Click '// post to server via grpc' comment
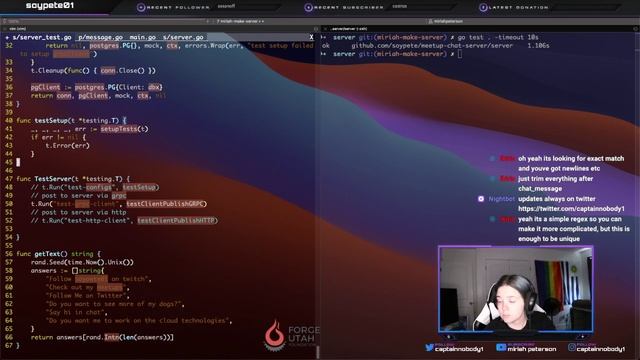This screenshot has height=360, width=640. [79, 196]
